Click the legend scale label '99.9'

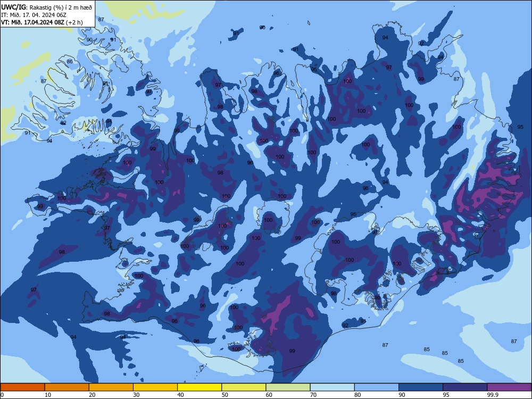click(493, 395)
